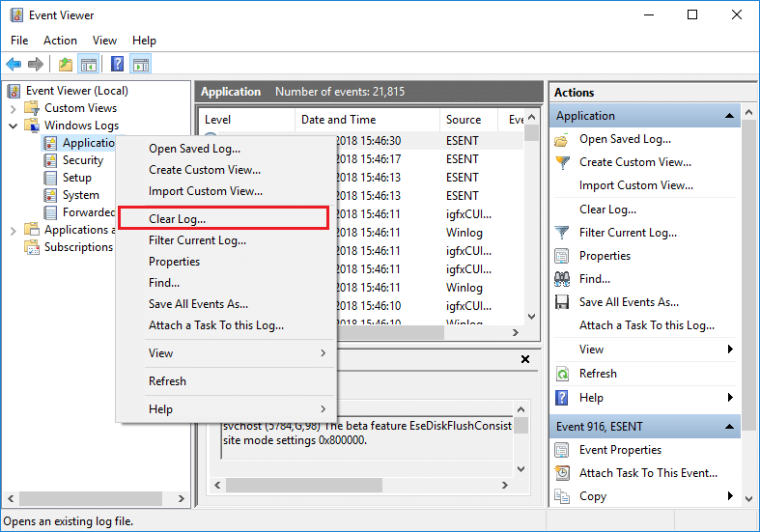
Task: Select Attach a Task To this Log... in context menu
Action: (227, 325)
